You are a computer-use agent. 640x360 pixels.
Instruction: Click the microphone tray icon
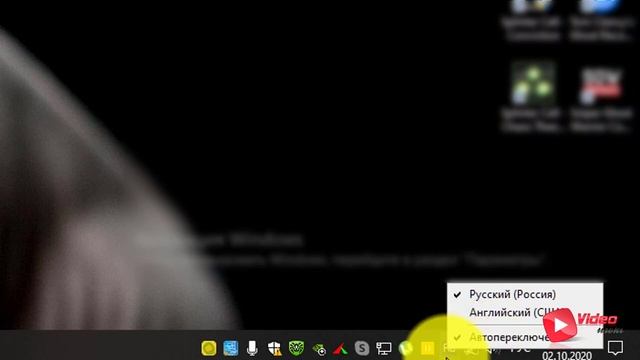point(252,348)
